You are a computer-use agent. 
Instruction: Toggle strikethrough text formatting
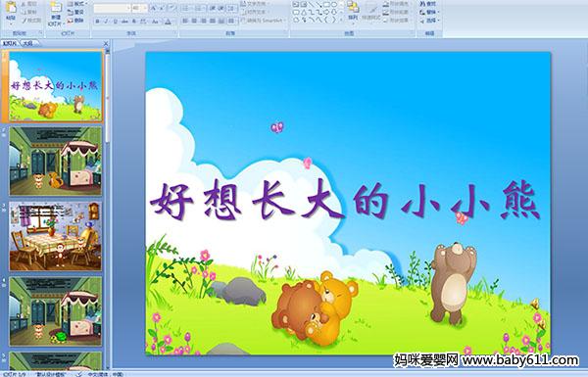pos(124,22)
